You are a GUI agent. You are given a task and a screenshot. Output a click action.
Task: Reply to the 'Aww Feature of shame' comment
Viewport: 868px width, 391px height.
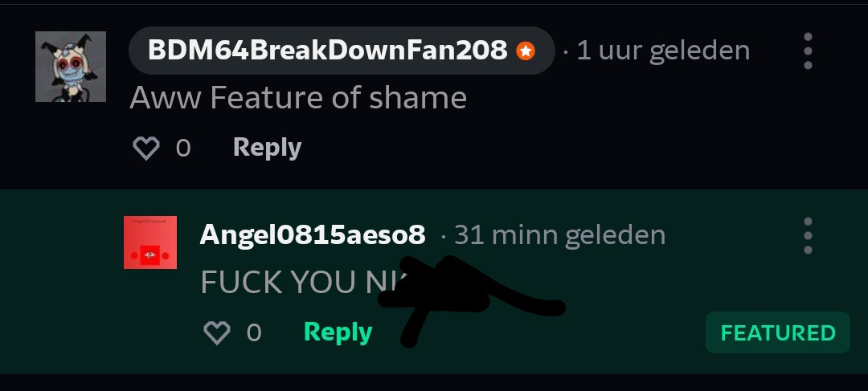(x=268, y=148)
